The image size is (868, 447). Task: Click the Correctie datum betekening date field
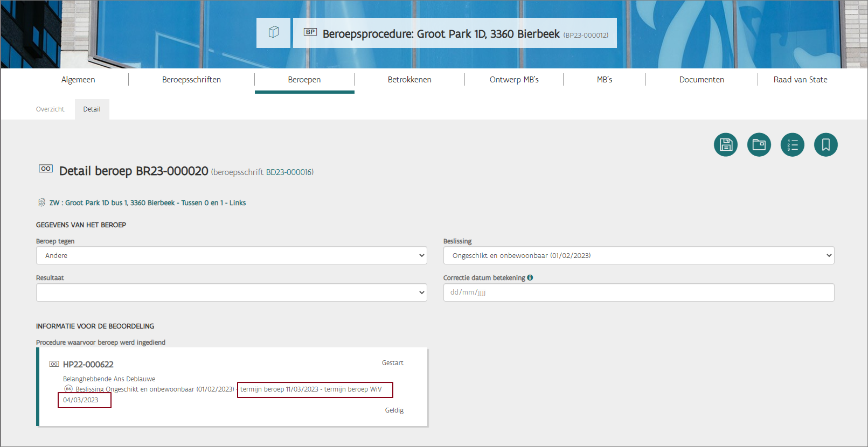[638, 292]
